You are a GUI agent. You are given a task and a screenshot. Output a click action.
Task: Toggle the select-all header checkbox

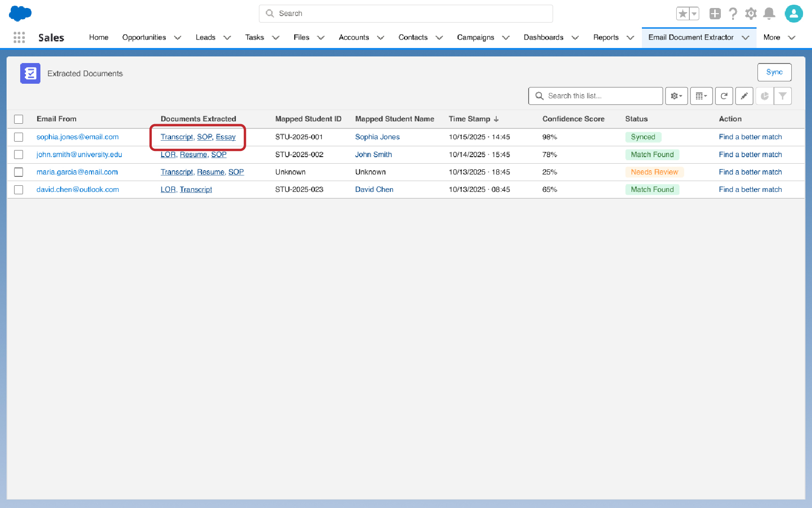coord(19,119)
